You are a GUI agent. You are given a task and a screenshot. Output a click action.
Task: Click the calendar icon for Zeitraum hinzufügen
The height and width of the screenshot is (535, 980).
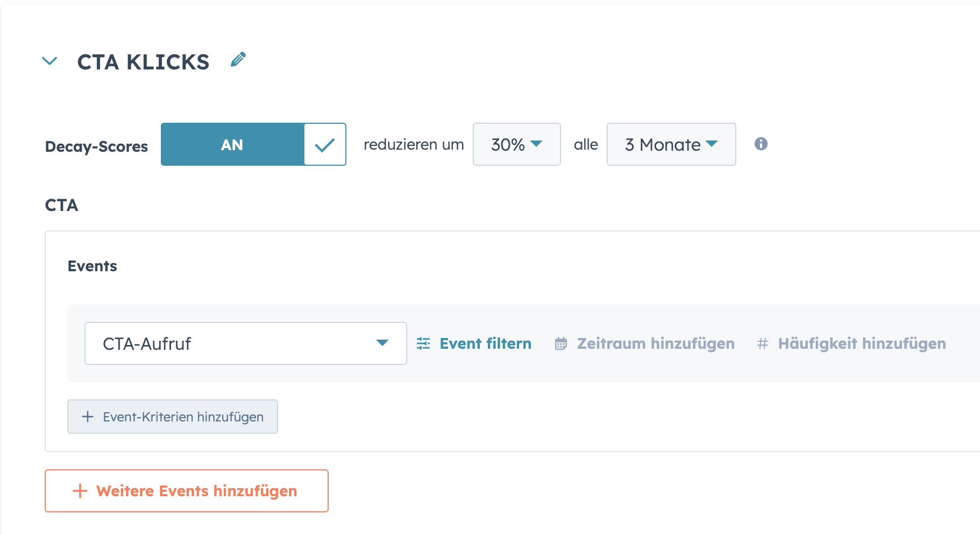562,343
